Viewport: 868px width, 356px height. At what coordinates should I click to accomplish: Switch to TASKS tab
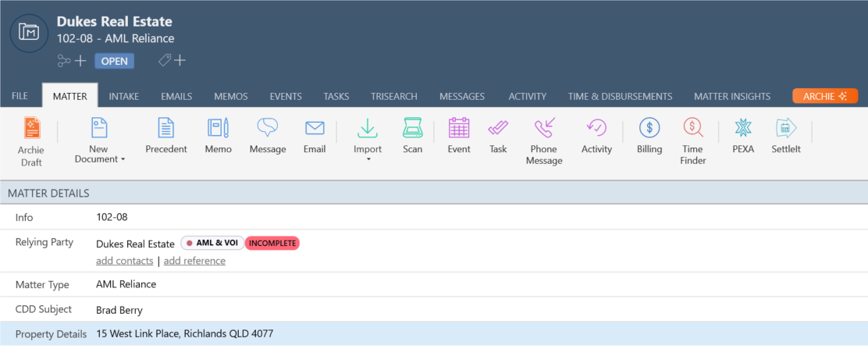coord(336,96)
